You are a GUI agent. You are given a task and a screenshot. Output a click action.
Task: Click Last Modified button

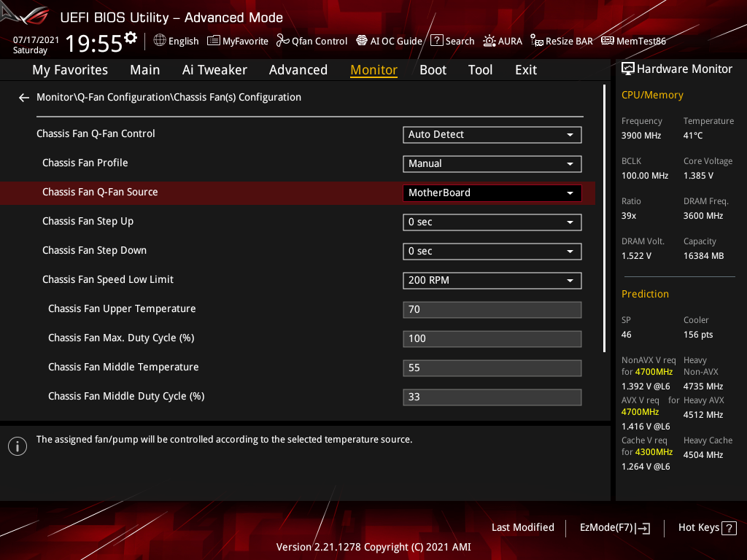tap(522, 528)
